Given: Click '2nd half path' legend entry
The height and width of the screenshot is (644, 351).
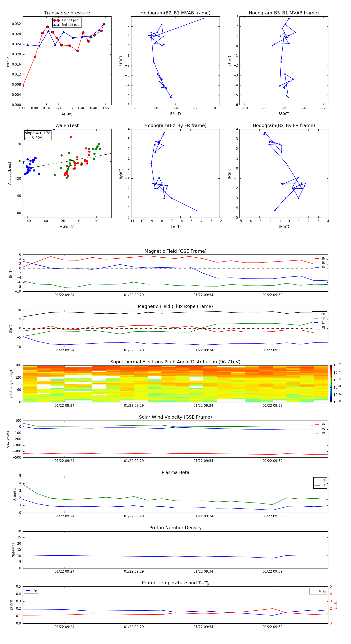Looking at the screenshot, I should (x=67, y=25).
